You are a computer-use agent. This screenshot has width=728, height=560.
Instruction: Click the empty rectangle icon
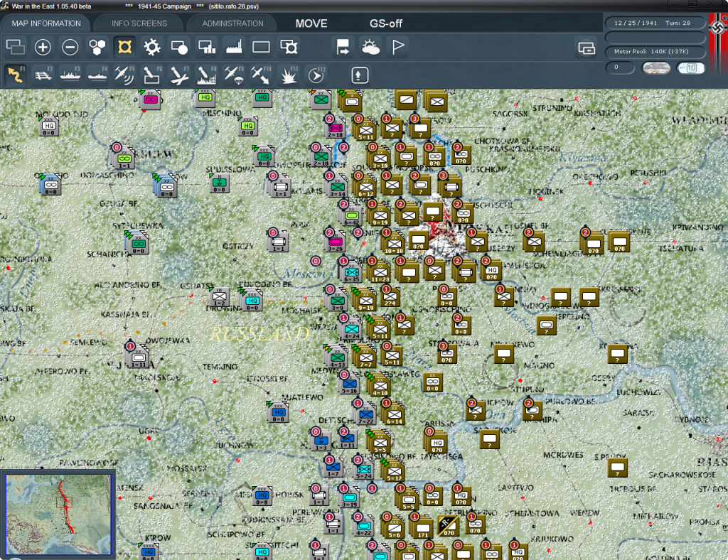click(261, 47)
